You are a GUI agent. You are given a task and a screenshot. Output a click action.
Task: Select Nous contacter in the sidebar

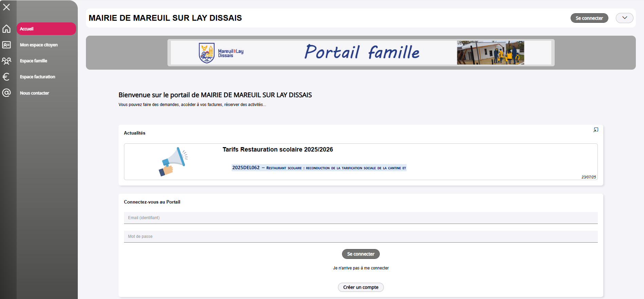[x=34, y=93]
